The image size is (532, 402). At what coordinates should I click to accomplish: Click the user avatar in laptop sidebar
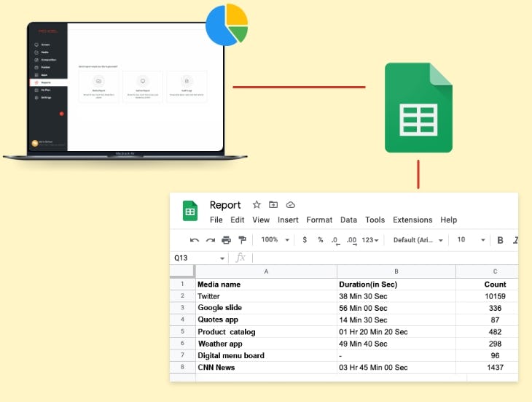34,143
